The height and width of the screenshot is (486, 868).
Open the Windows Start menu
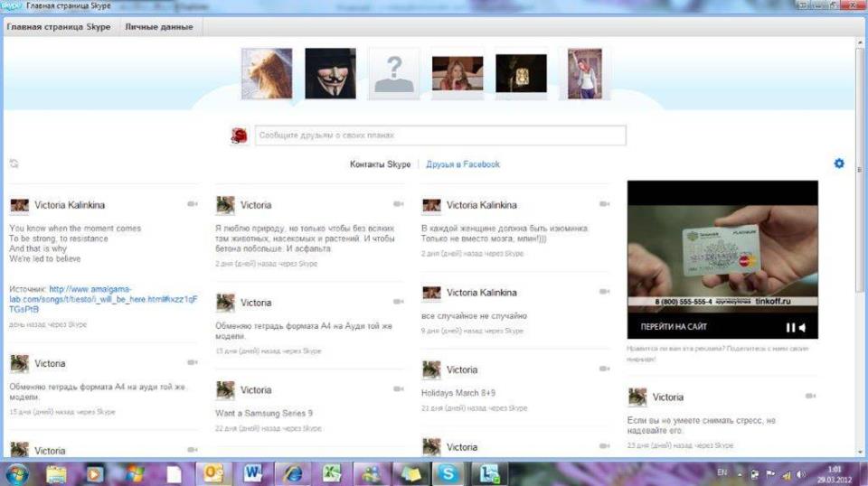[16, 474]
